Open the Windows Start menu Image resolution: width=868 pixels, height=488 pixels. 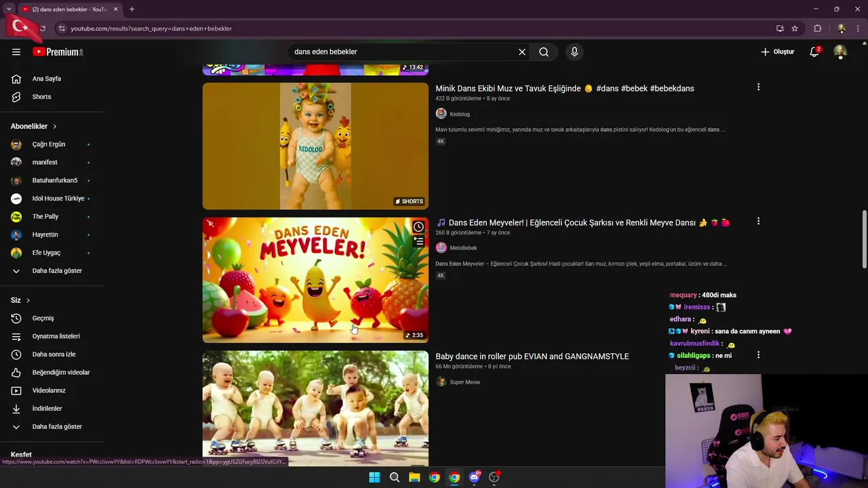(374, 477)
